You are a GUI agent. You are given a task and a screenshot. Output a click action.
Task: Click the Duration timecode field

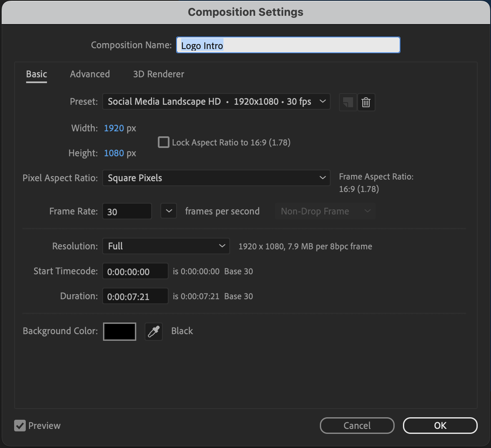coord(135,296)
